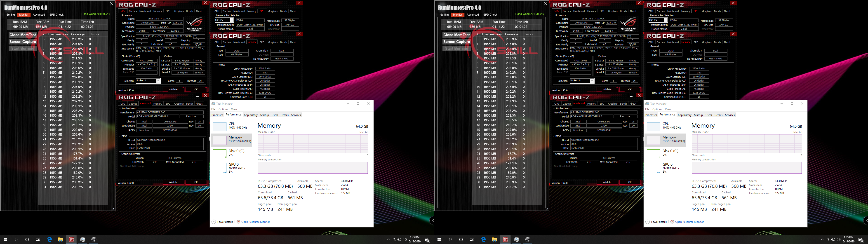Launch Microsoft Edge from the taskbar
This screenshot has width=868, height=244.
tap(49, 240)
